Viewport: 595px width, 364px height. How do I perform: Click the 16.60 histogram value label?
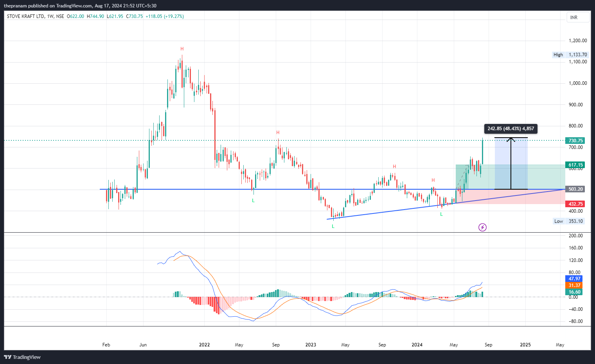[574, 292]
